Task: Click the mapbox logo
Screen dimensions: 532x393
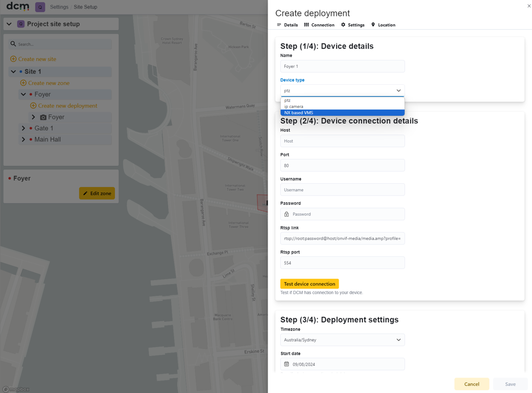Action: click(x=16, y=389)
